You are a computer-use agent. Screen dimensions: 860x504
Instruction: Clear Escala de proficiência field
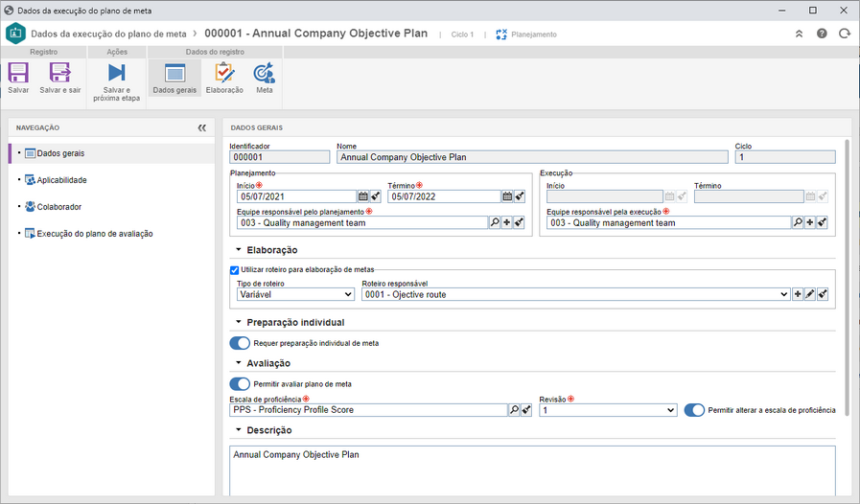526,410
